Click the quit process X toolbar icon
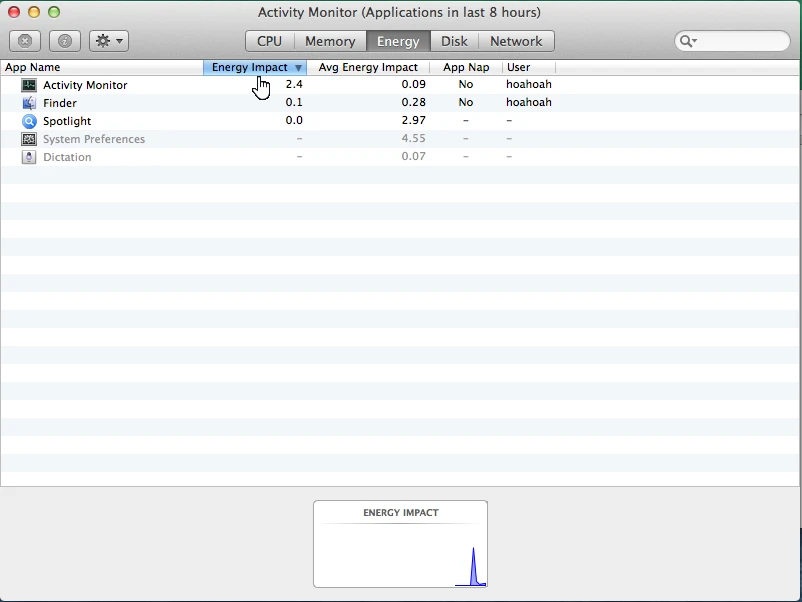Screen dimensions: 802x602 24,40
